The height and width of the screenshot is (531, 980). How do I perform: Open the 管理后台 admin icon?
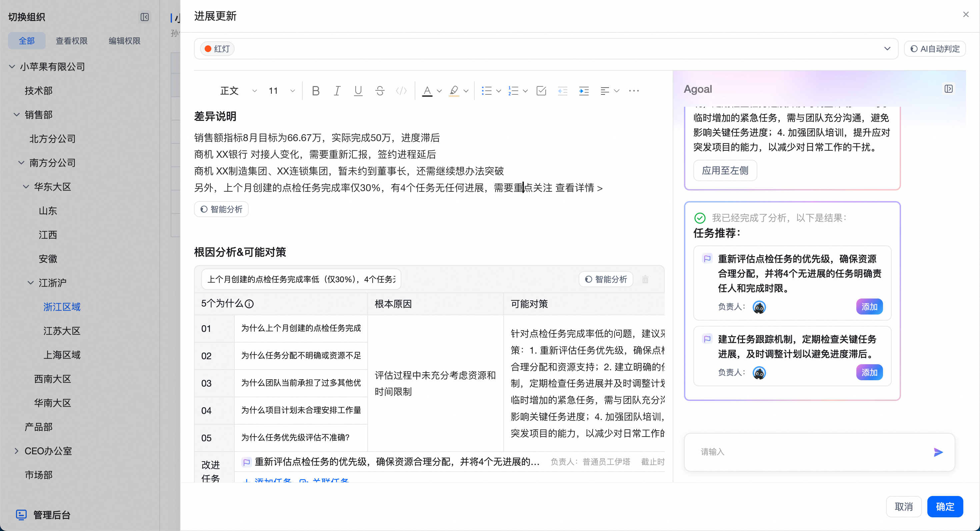click(x=21, y=515)
